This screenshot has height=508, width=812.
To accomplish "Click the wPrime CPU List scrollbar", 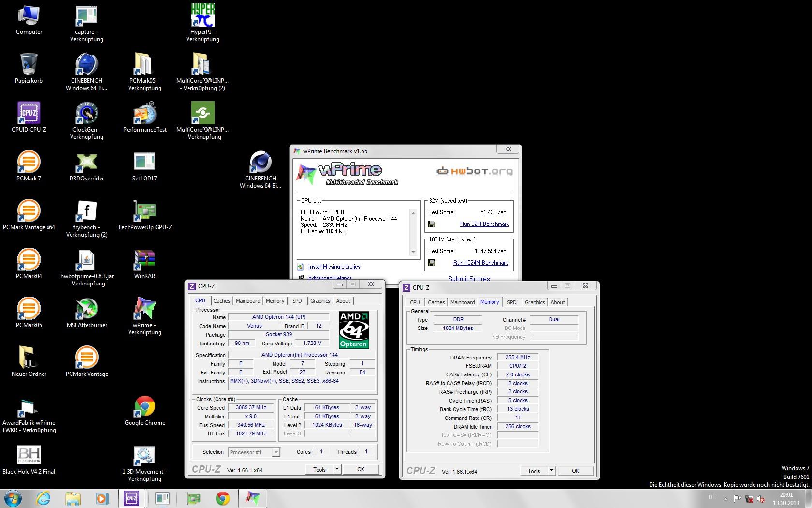I will pyautogui.click(x=413, y=232).
